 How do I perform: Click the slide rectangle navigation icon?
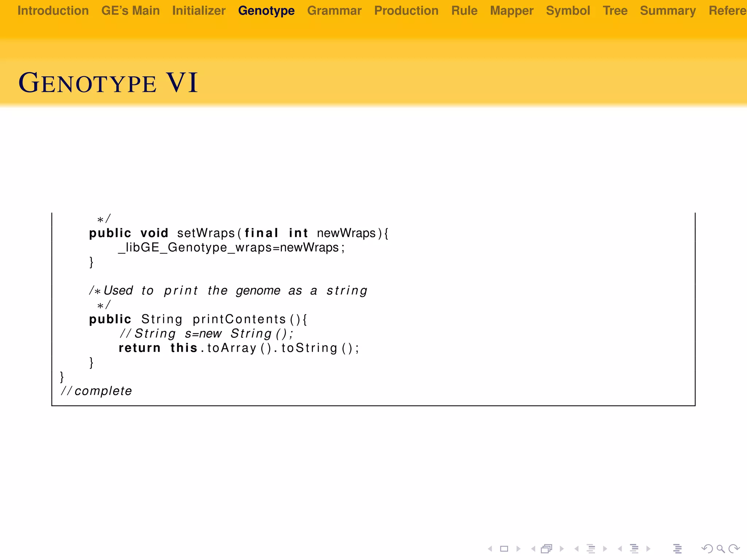pyautogui.click(x=504, y=549)
